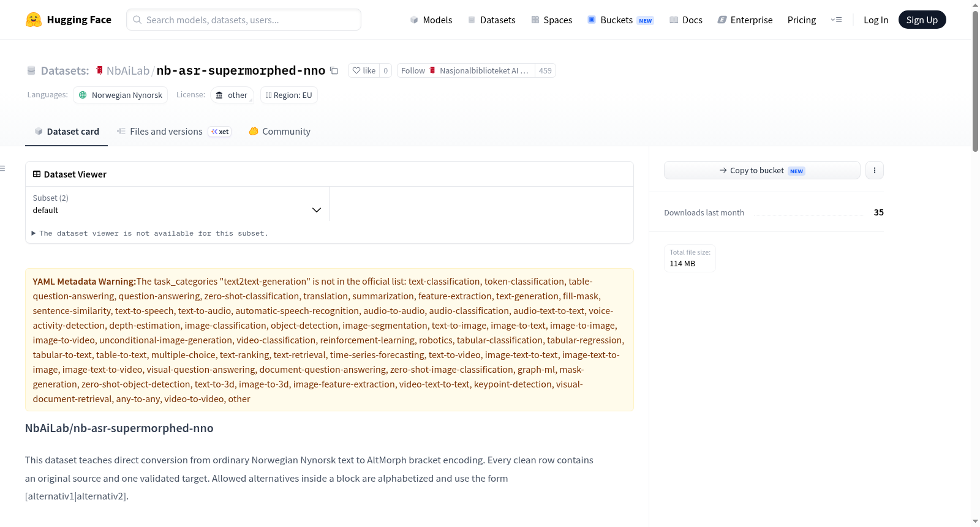Open the Spaces page
Screen dimensions: 980x527
[551, 20]
